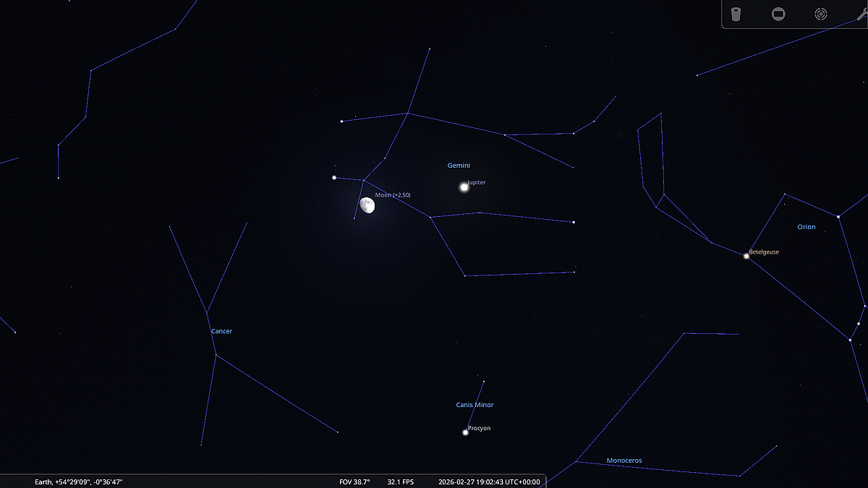Click the Monoceros constellation label
This screenshot has height=488, width=868.
624,461
